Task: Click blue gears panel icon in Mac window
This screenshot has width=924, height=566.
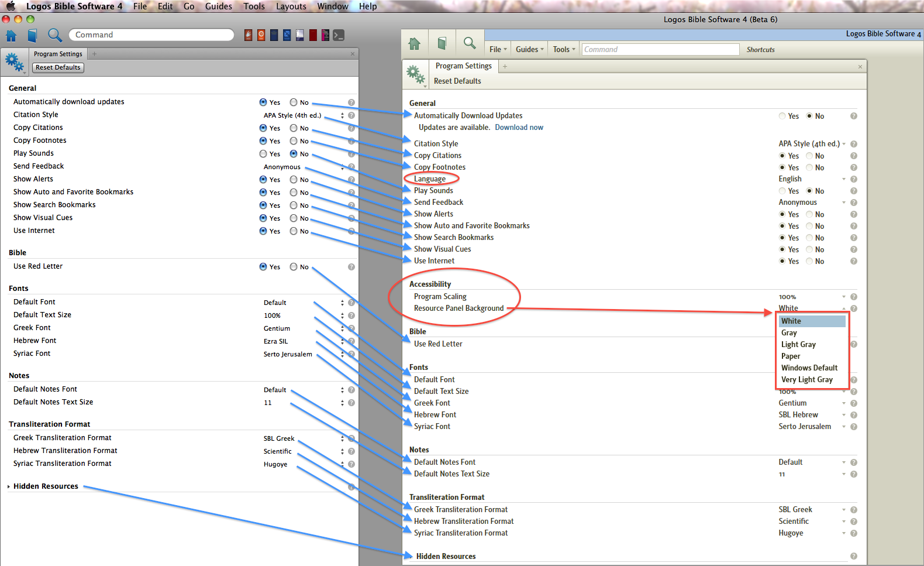Action: 15,61
